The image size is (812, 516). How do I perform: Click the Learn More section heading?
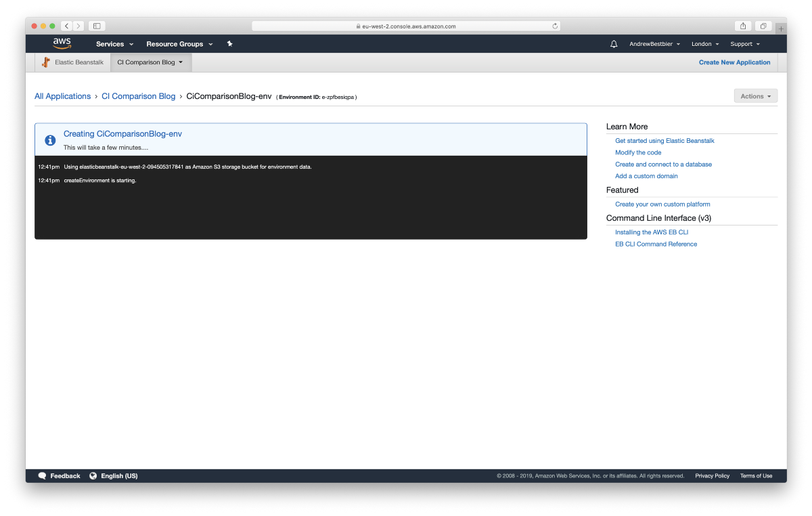[627, 127]
